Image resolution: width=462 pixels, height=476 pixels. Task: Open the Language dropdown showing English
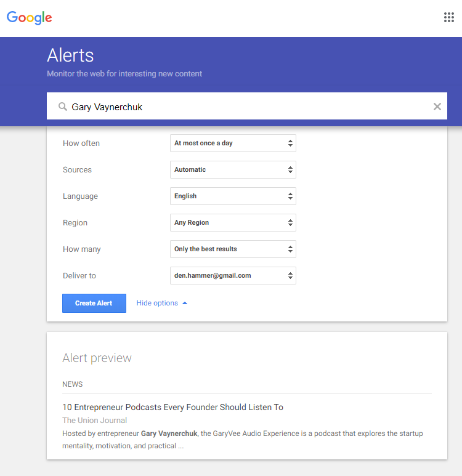click(233, 196)
